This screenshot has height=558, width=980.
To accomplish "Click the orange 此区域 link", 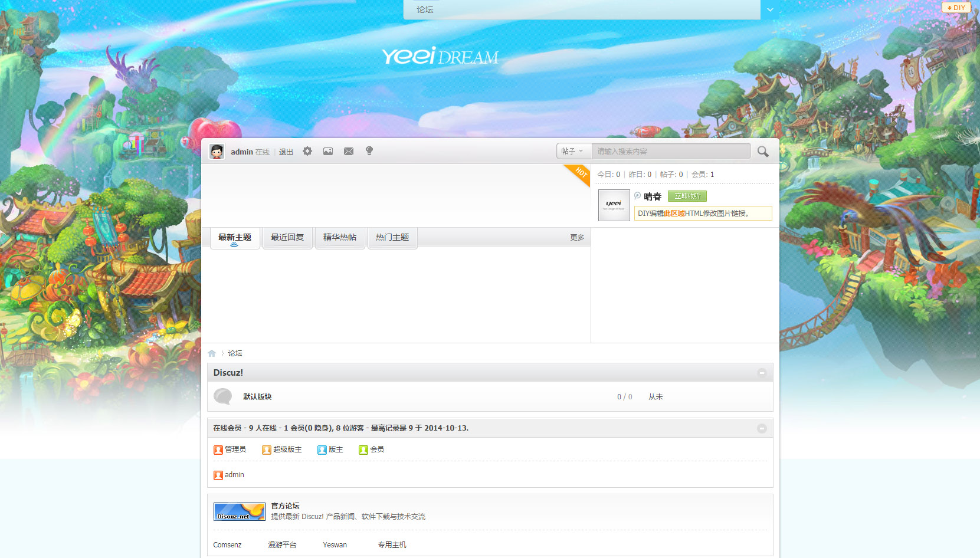I will [674, 214].
